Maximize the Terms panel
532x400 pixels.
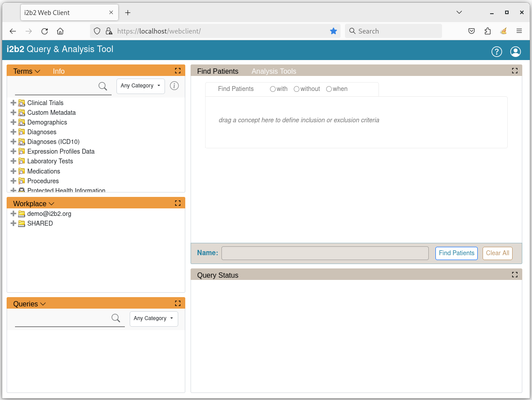coord(178,71)
